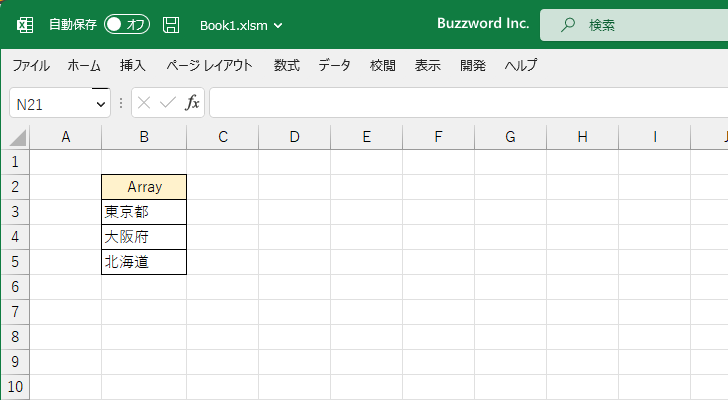Select row 4 header

(x=15, y=237)
